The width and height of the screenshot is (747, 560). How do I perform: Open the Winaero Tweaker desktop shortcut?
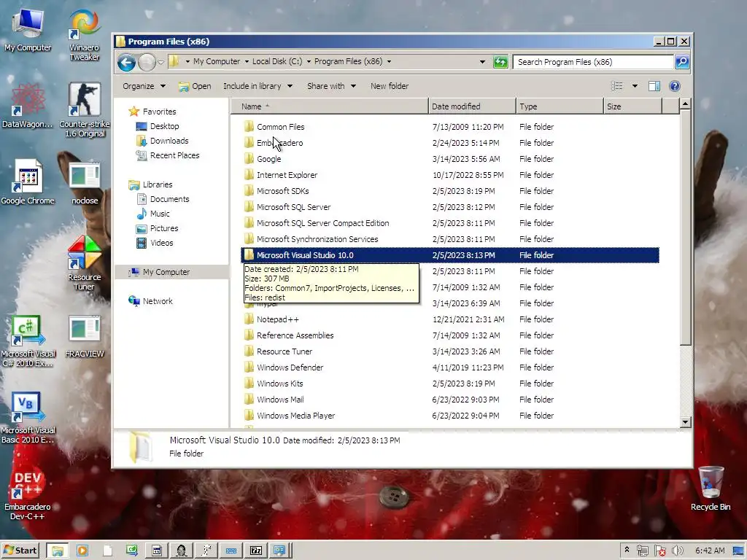point(85,36)
